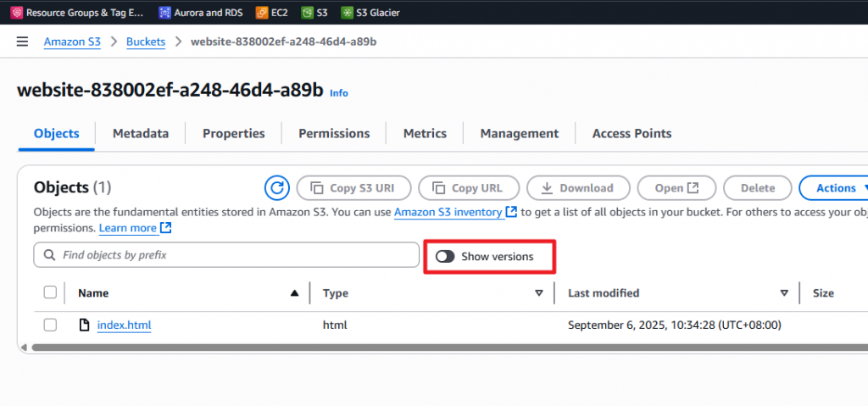The image size is (868, 406).
Task: Open the Info link beside bucket name
Action: point(339,93)
